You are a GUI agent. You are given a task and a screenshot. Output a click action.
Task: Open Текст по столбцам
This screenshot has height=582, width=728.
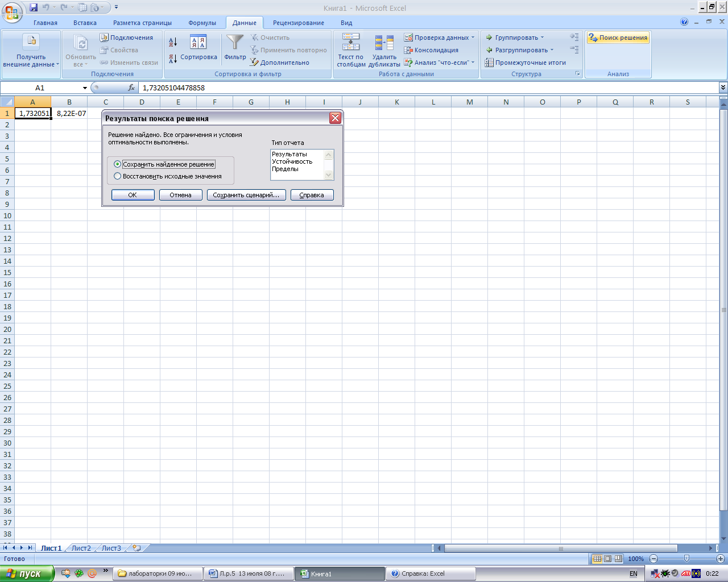click(x=351, y=50)
